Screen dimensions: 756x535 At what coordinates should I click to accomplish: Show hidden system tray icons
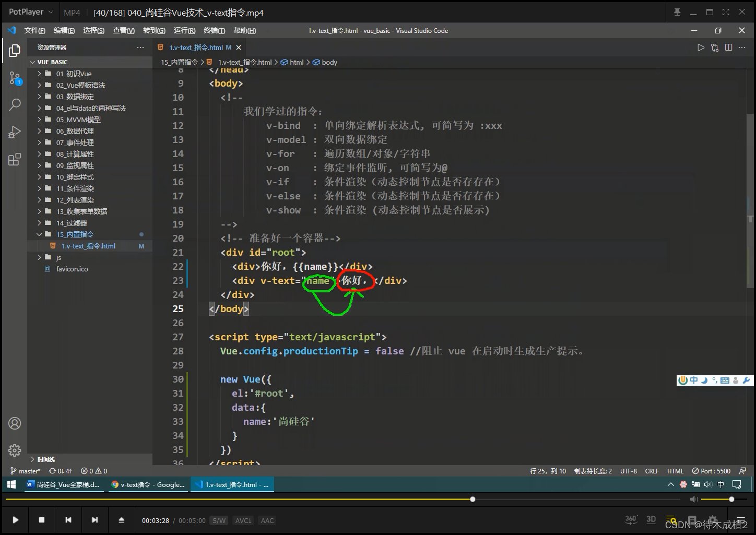(x=670, y=484)
